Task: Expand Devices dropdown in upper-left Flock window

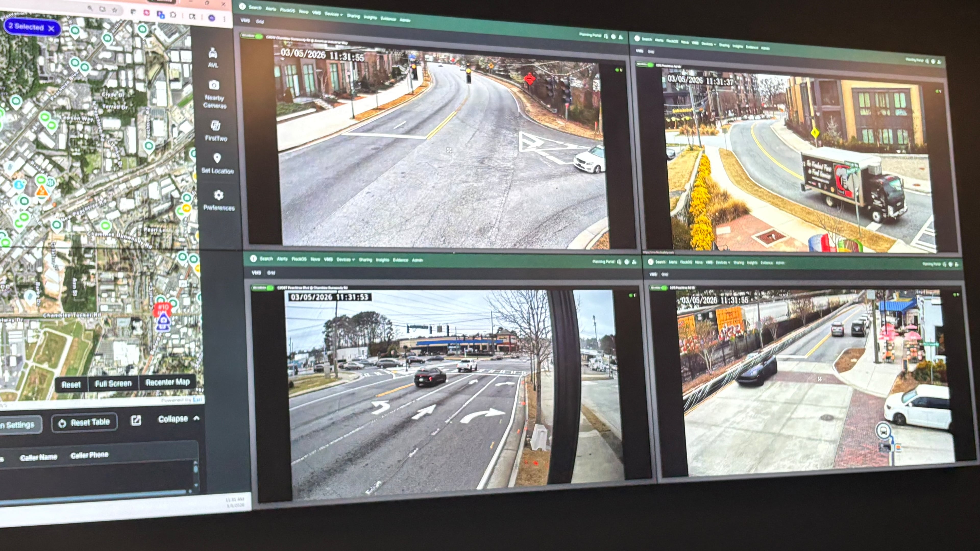Action: tap(334, 15)
